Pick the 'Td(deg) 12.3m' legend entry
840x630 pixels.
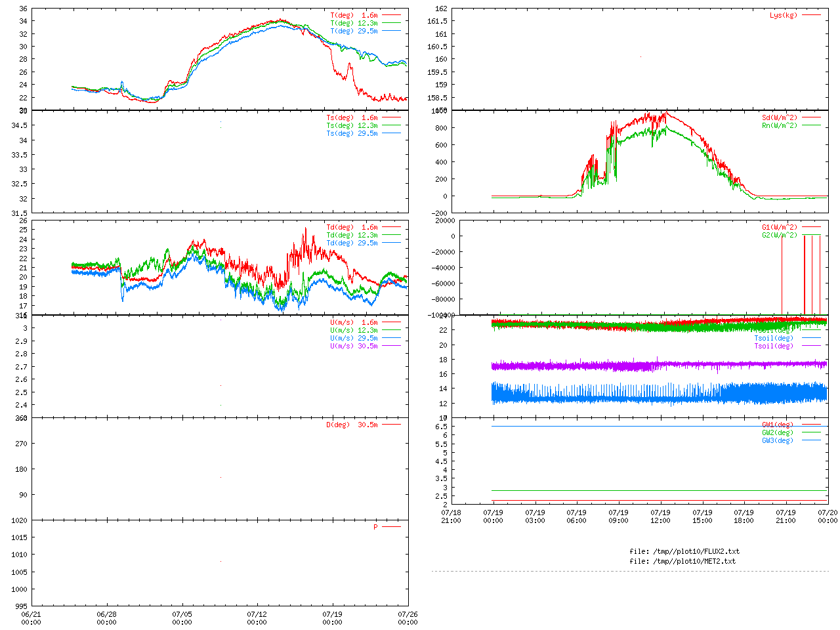click(363, 235)
